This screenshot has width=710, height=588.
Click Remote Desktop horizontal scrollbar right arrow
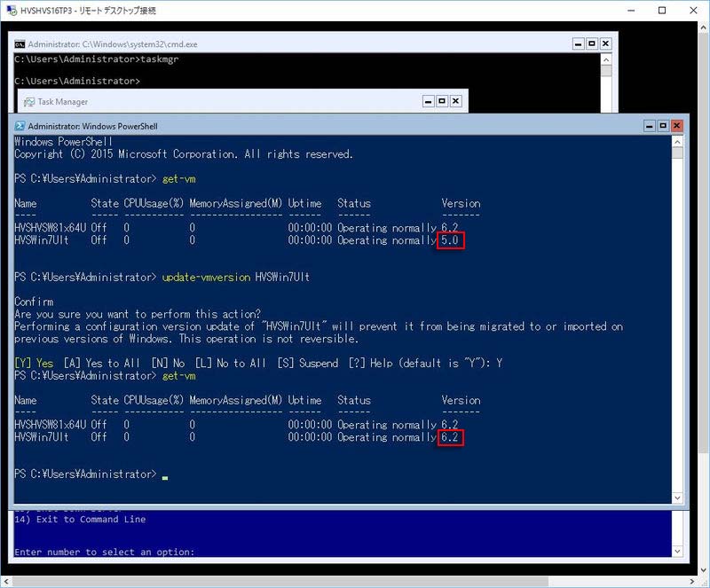pyautogui.click(x=692, y=581)
